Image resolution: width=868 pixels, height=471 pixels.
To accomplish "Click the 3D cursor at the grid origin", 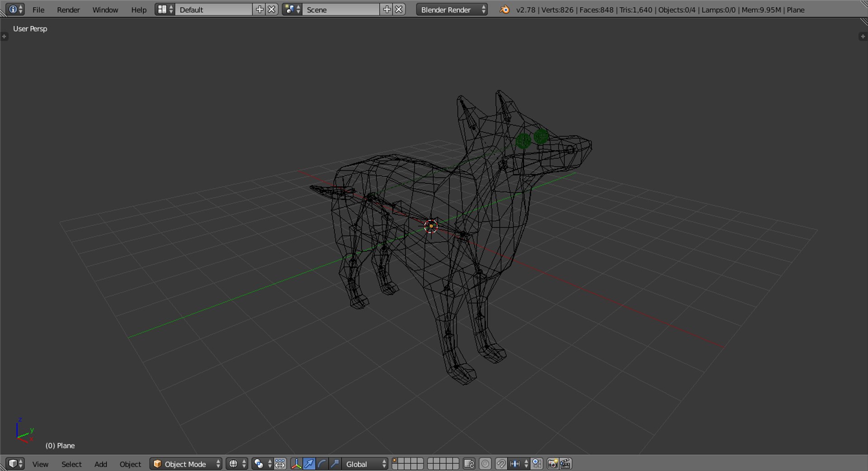I will coord(431,226).
